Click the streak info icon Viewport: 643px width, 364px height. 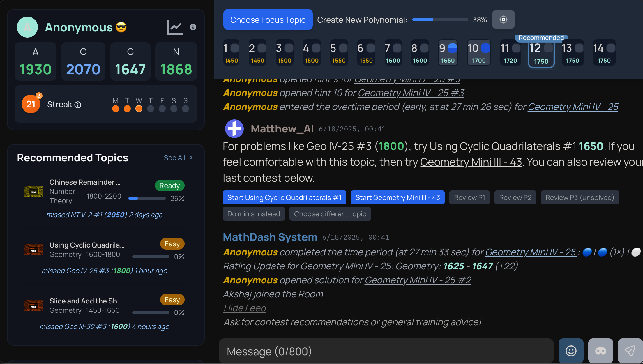tap(77, 105)
